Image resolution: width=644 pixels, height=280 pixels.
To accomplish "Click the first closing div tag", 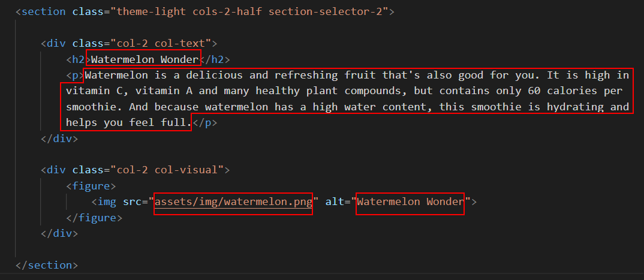I will coord(59,139).
